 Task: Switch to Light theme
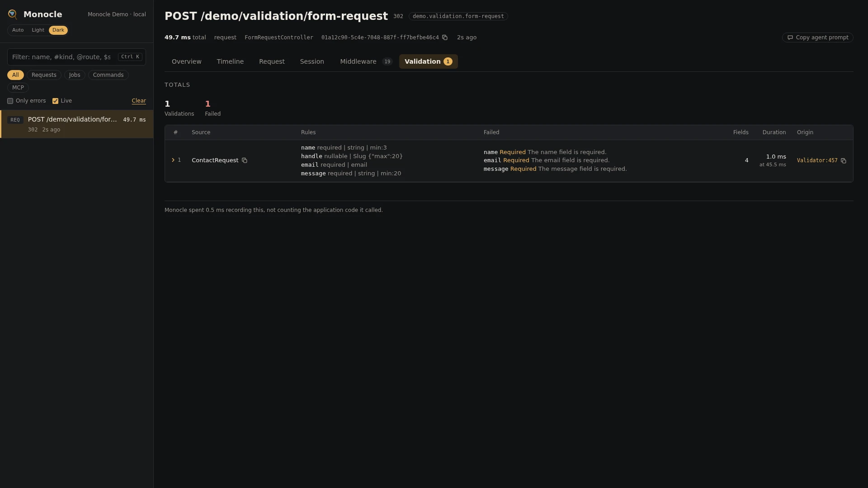(38, 30)
